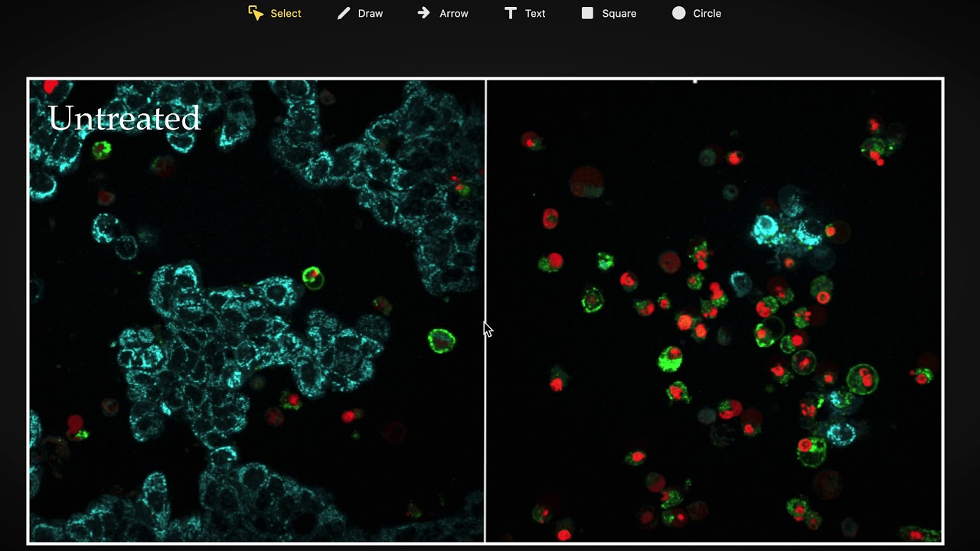Click the 'Untreated' label on image

pyautogui.click(x=124, y=119)
